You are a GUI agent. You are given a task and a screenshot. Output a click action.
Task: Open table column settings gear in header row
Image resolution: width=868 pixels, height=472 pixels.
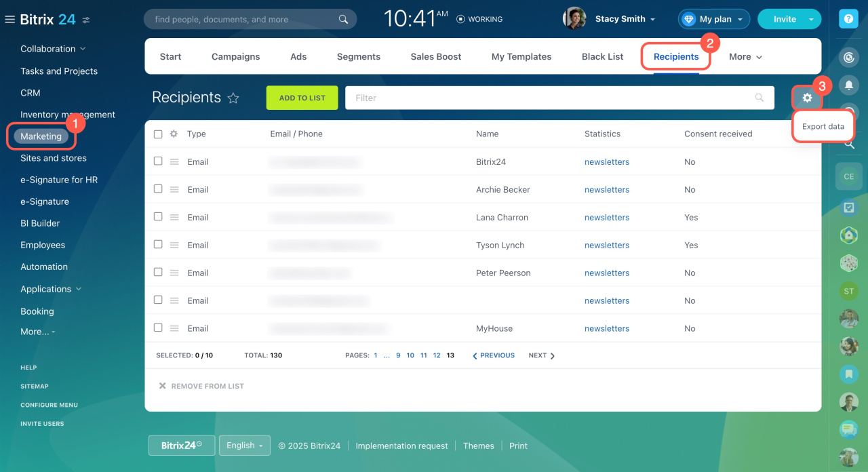pos(174,134)
